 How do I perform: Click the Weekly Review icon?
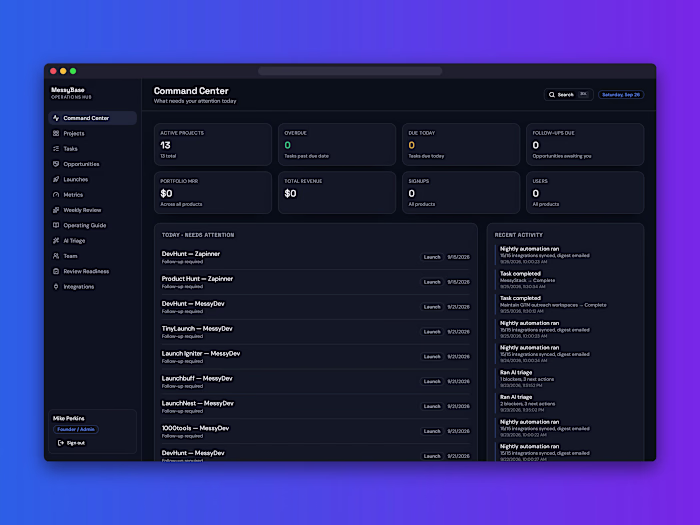(56, 210)
